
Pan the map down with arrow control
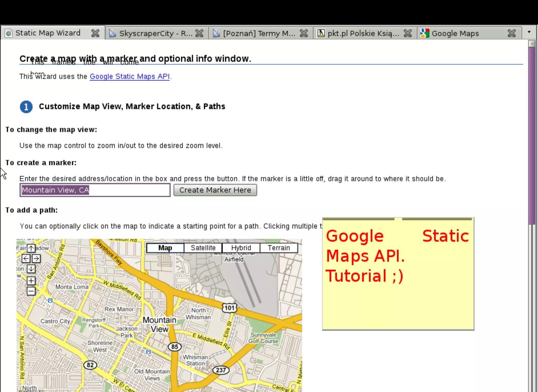click(31, 269)
